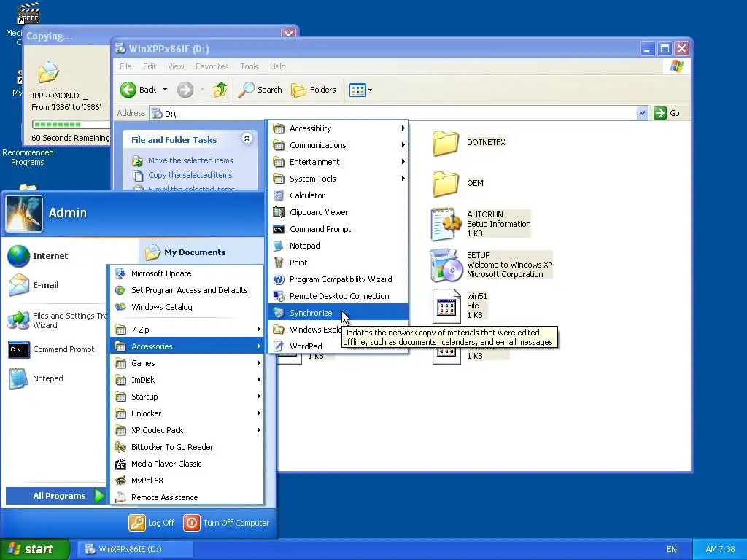Launch Paint from Accessories
The width and height of the screenshot is (747, 560).
[x=338, y=262]
